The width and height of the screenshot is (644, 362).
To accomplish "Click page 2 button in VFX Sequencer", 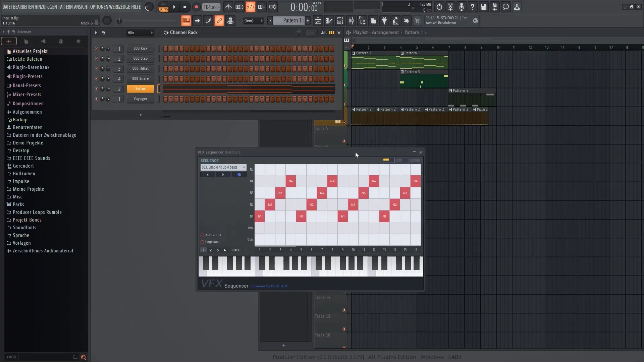I will (x=211, y=250).
